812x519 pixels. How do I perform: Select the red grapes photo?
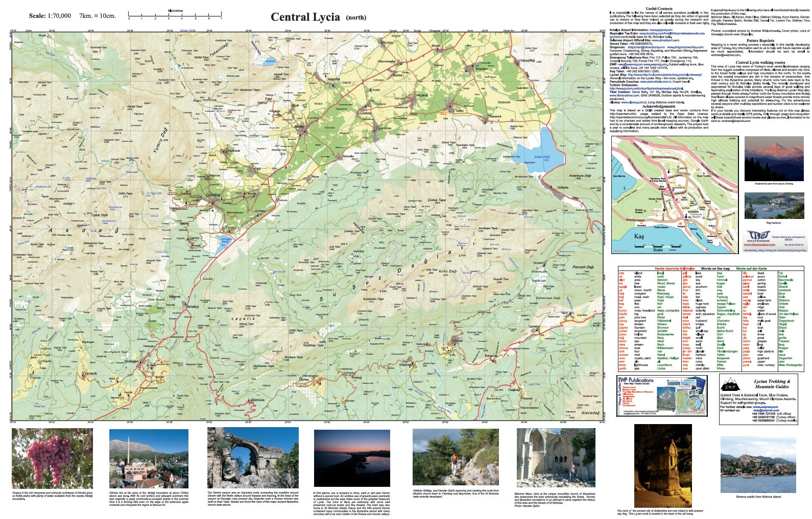point(52,459)
